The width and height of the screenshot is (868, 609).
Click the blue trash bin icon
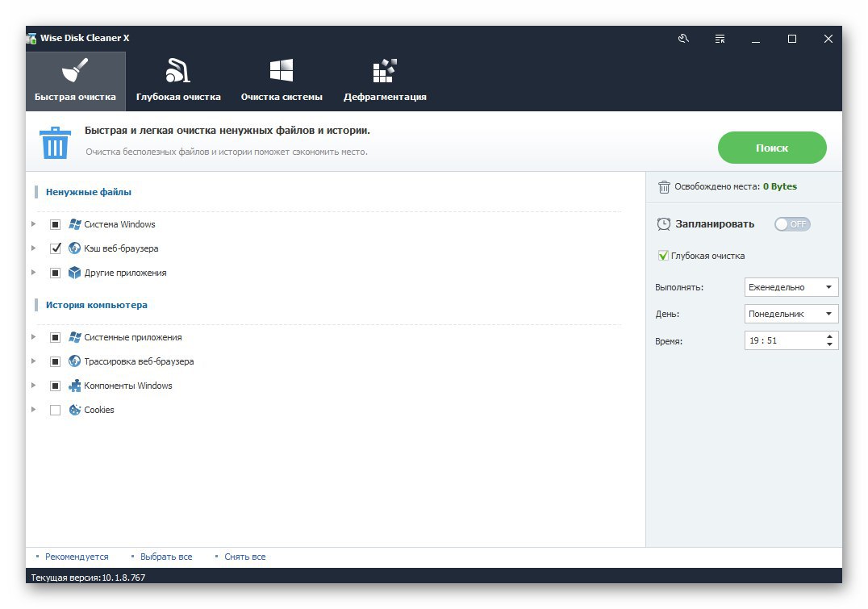55,143
